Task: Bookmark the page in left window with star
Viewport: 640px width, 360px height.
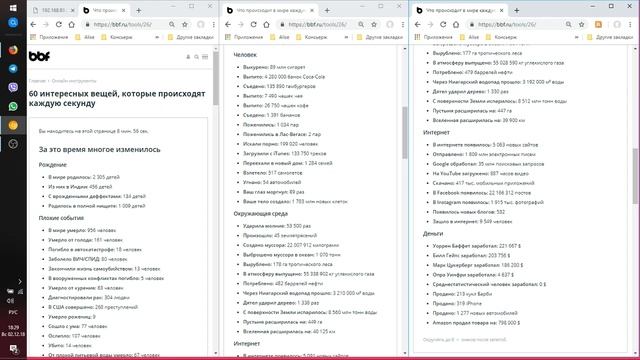Action: pyautogui.click(x=184, y=24)
